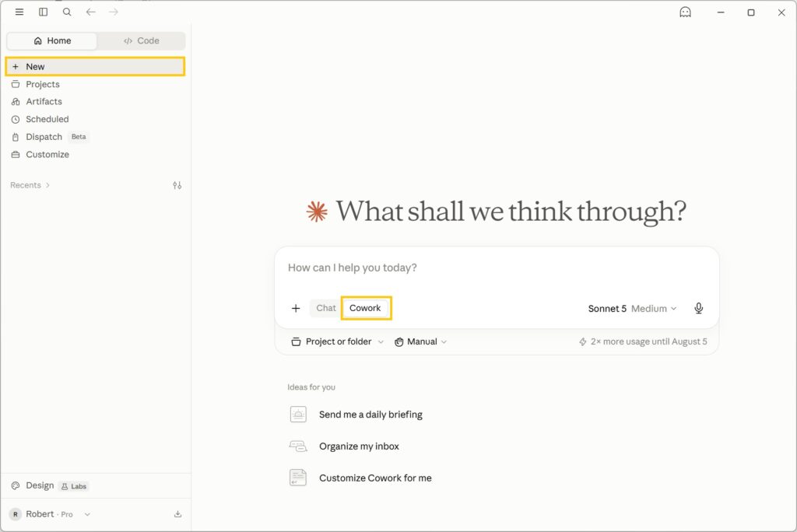Click 2× more usage until August 5
This screenshot has height=532, width=797.
643,342
